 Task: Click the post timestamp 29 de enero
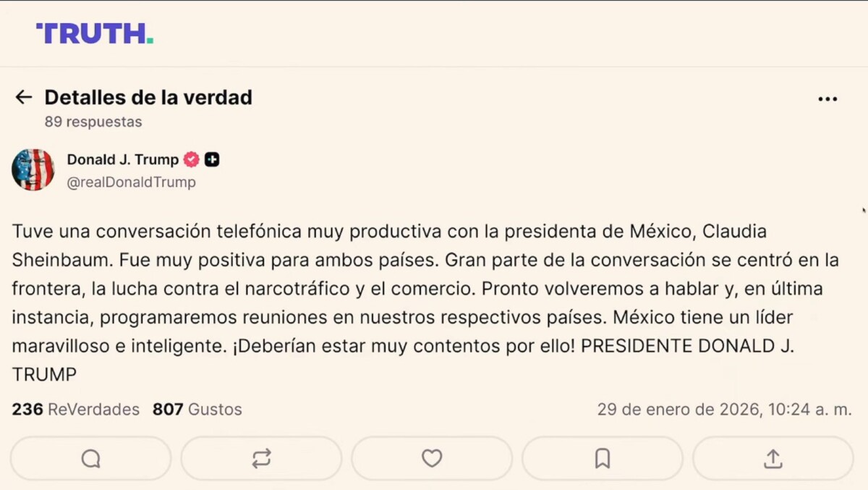pos(724,410)
